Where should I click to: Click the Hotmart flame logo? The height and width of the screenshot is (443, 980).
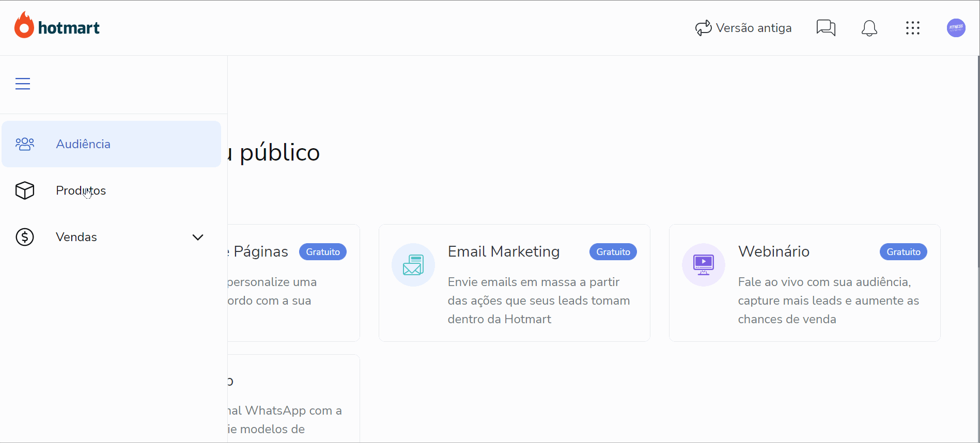(24, 25)
